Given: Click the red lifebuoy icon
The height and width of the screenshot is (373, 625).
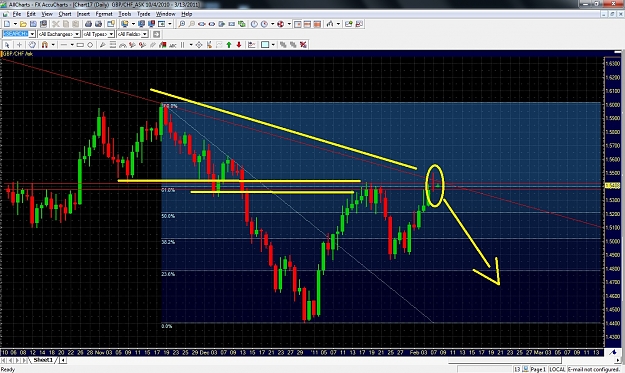Looking at the screenshot, I should [281, 24].
